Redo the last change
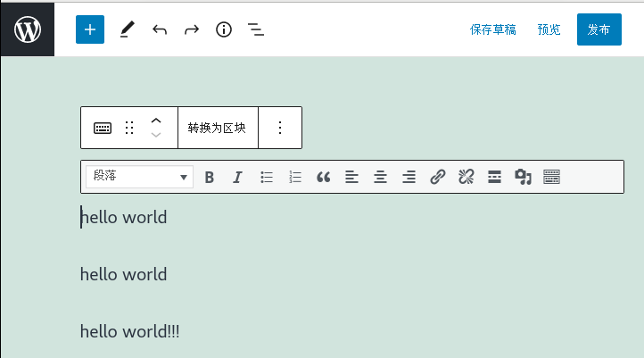The height and width of the screenshot is (358, 644). point(192,29)
